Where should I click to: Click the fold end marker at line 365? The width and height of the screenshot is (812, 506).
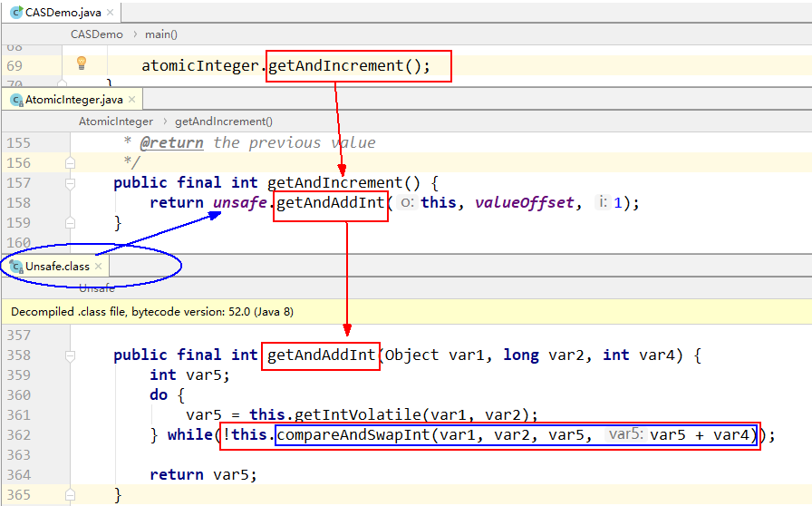(71, 494)
